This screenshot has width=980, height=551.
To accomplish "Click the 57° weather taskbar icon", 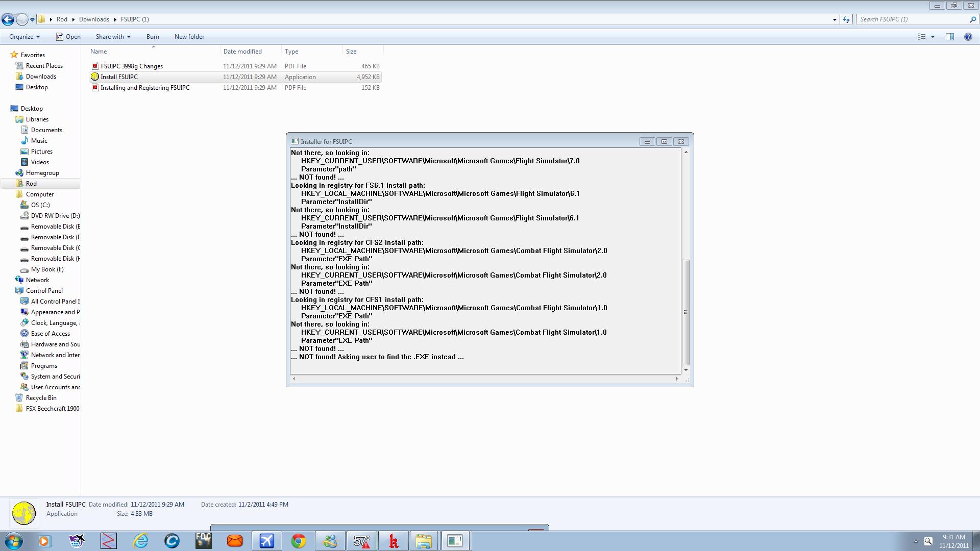I will pyautogui.click(x=362, y=541).
